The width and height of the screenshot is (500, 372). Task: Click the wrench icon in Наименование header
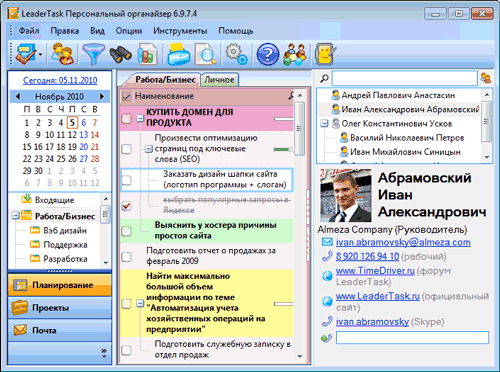pos(291,96)
